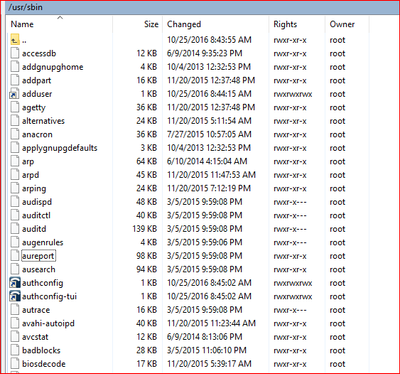Sort the listing by Size column

[x=151, y=24]
